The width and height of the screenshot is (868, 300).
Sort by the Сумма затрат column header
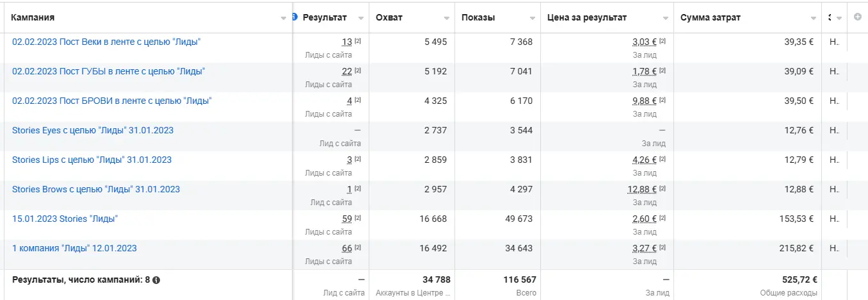[711, 17]
